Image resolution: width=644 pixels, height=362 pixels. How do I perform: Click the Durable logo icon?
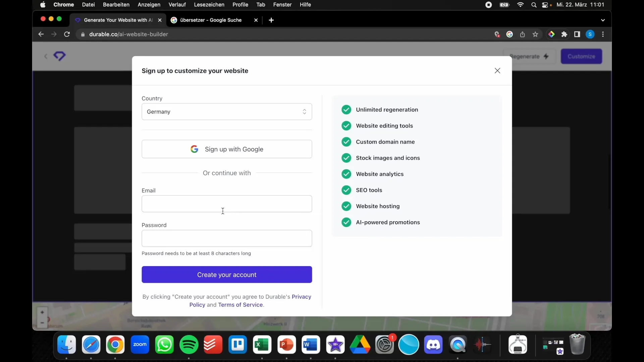[x=60, y=56]
